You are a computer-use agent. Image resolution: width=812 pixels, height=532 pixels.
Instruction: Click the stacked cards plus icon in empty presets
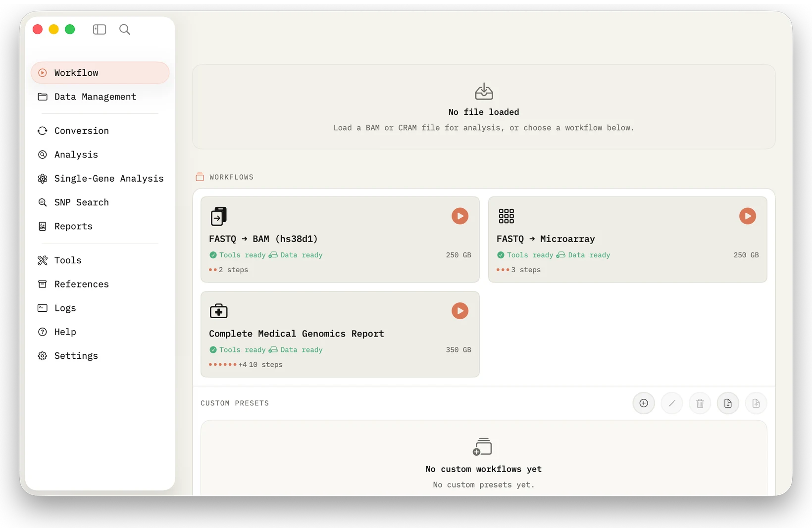point(482,447)
